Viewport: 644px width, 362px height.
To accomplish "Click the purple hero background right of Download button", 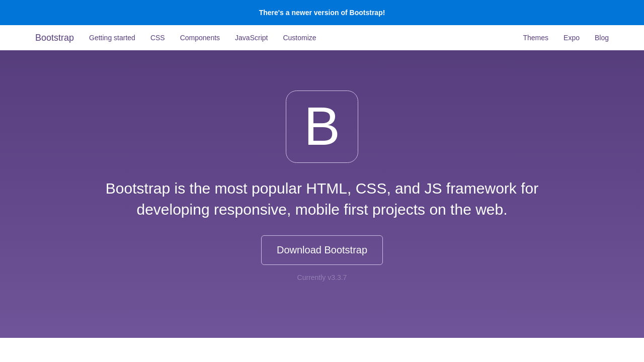I will (478, 250).
